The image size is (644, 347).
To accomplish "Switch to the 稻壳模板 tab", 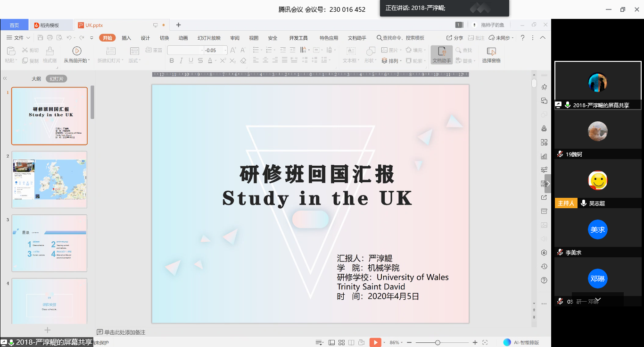I will [x=50, y=25].
